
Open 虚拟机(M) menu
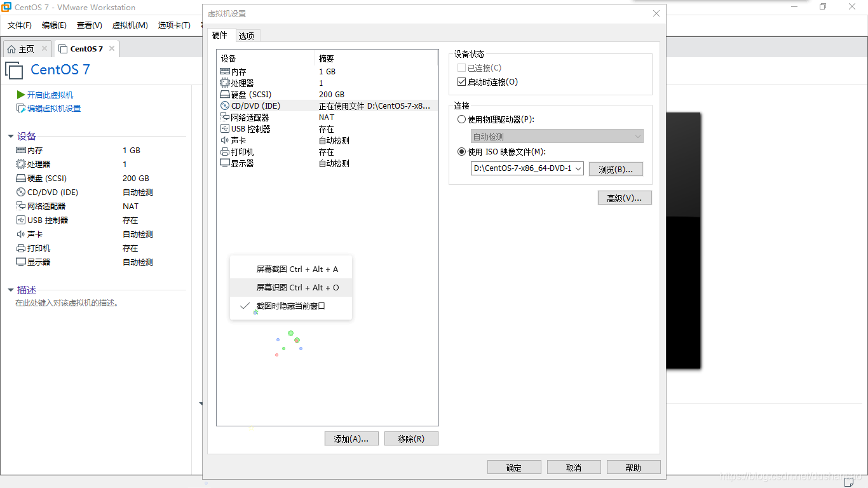(130, 25)
